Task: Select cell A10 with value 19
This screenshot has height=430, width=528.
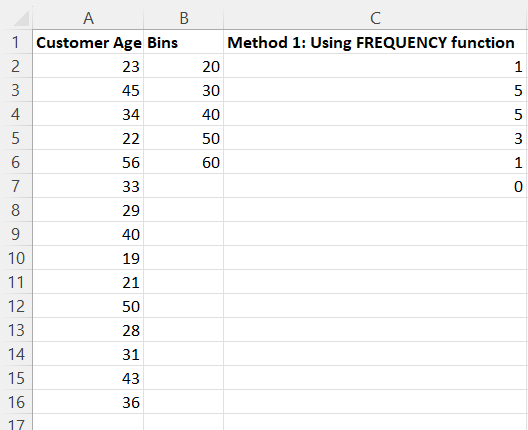Action: (x=88, y=258)
